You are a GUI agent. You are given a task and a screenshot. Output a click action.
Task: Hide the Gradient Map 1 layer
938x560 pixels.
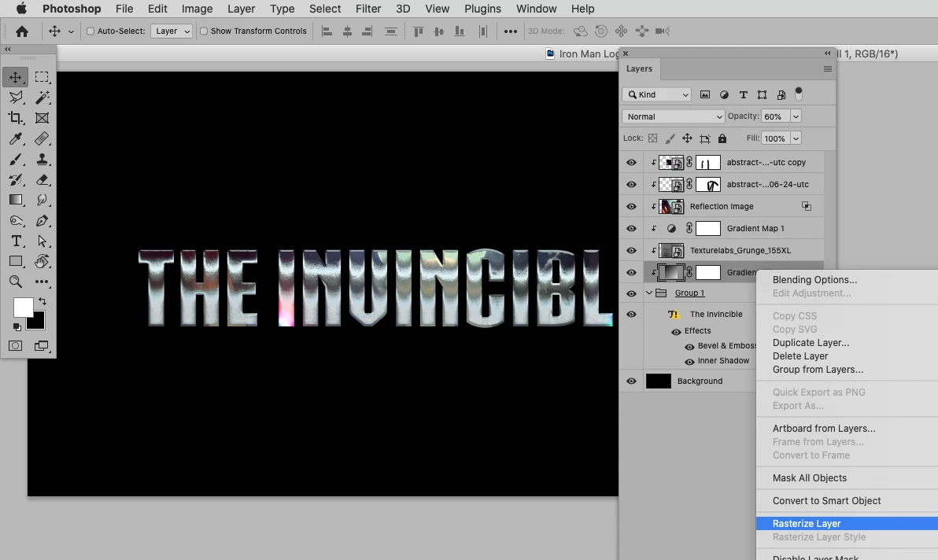(631, 229)
